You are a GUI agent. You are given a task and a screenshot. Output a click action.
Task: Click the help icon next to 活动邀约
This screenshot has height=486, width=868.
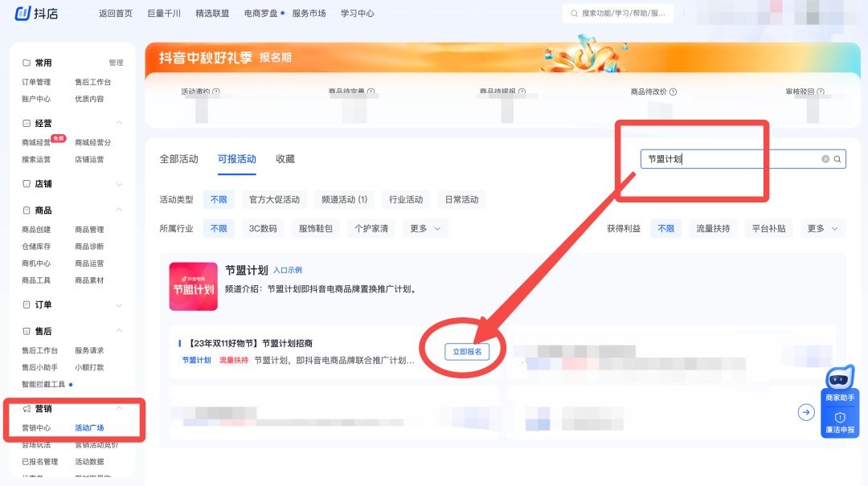(216, 92)
